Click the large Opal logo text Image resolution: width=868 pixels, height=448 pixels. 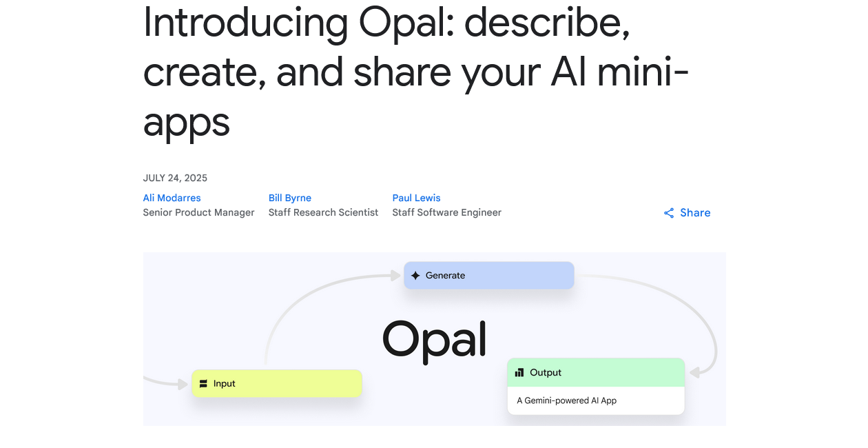(434, 338)
